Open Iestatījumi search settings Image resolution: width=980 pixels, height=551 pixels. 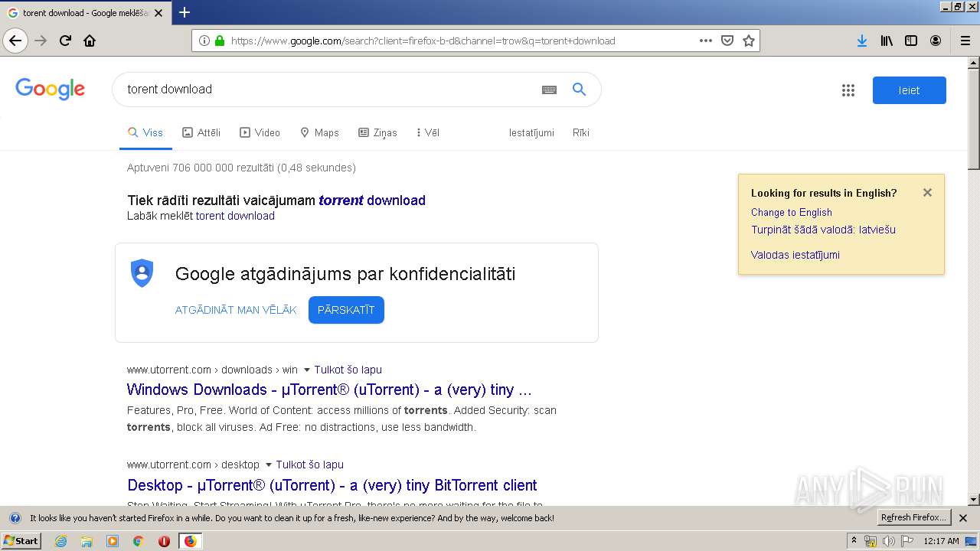coord(531,132)
